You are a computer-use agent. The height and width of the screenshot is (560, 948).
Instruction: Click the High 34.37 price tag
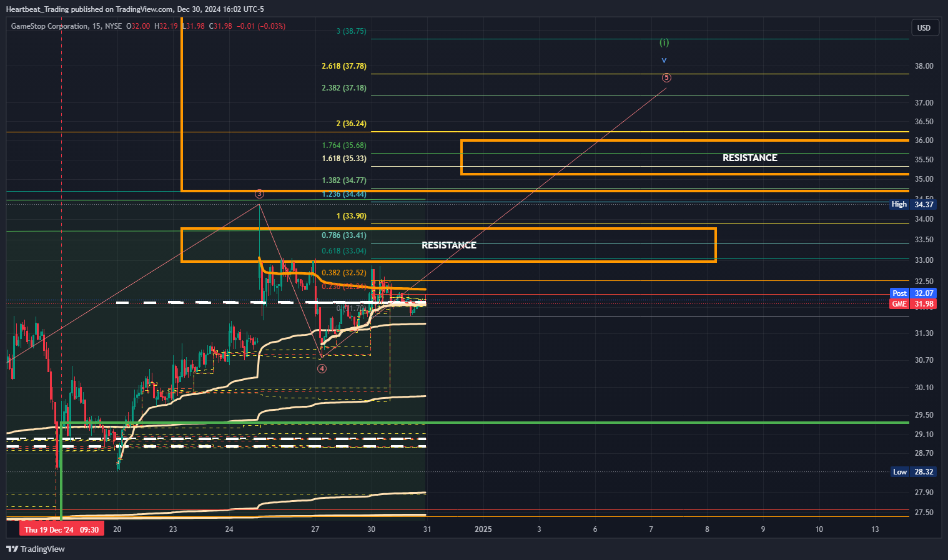[913, 204]
